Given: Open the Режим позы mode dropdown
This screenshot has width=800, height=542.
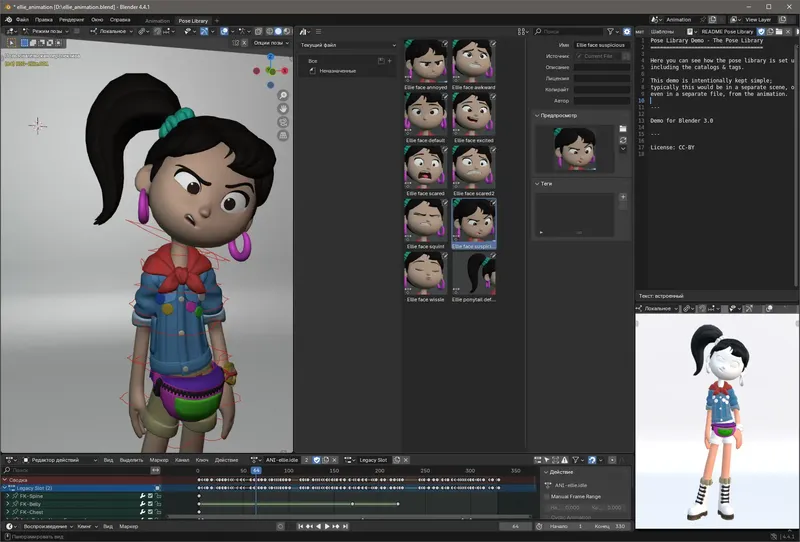Looking at the screenshot, I should (48, 32).
